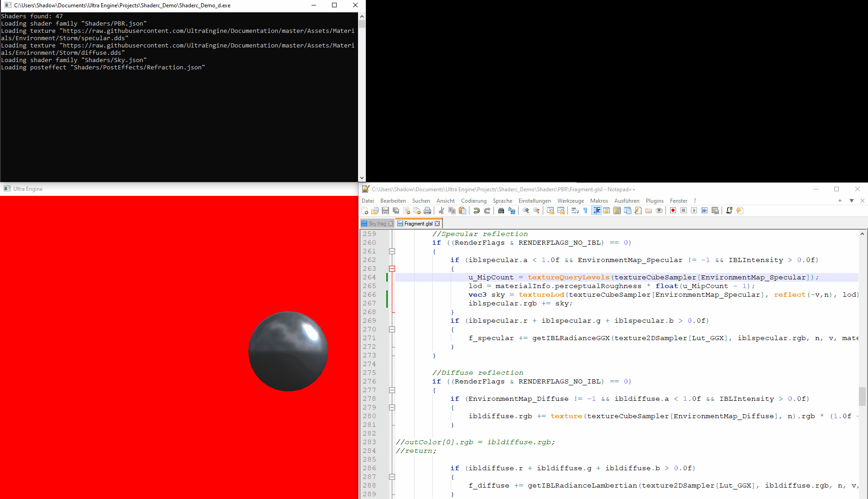Click the console window's vertical scrollbar
868x499 pixels.
tap(362, 91)
